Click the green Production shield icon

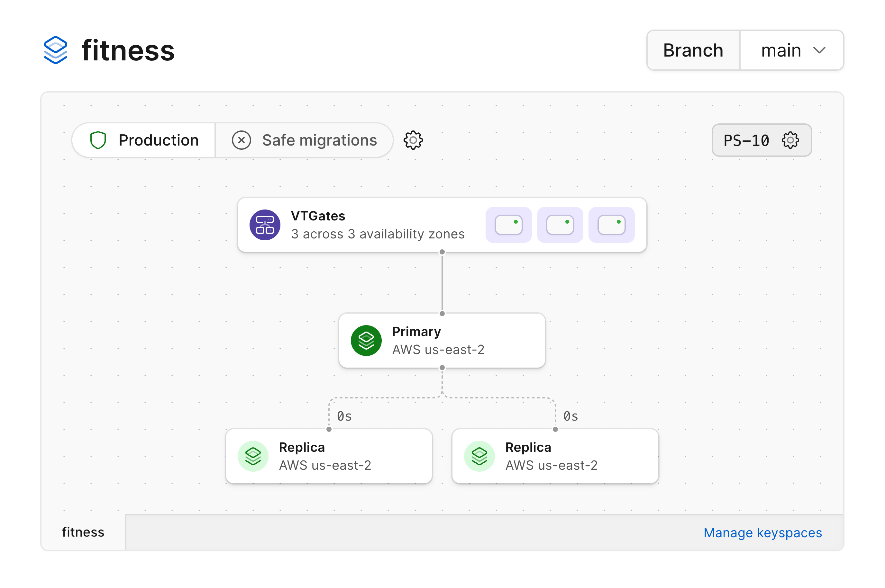click(x=98, y=140)
